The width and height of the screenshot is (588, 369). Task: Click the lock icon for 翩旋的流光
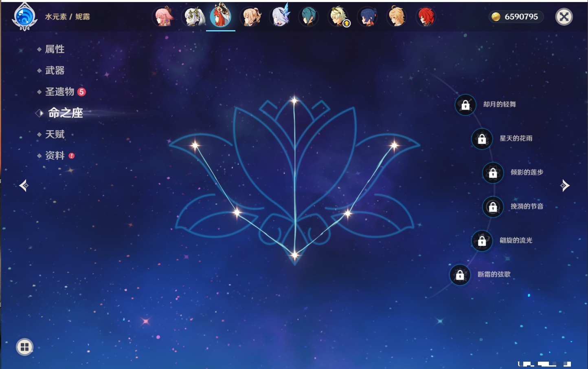click(482, 241)
